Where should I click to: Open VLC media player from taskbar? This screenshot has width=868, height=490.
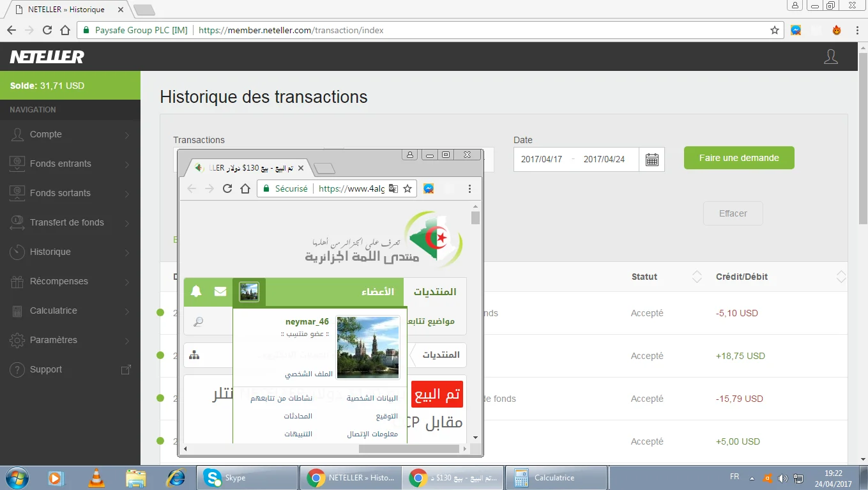[96, 478]
